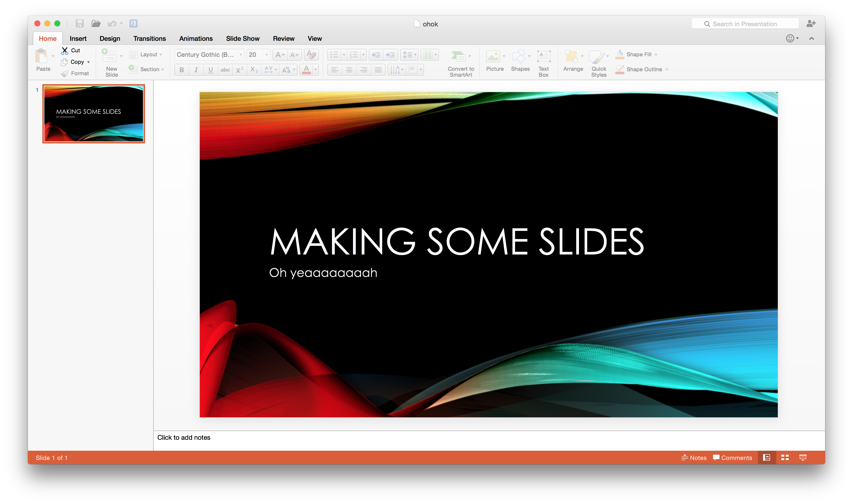The width and height of the screenshot is (853, 504).
Task: Click the Paste clipboard icon
Action: tap(42, 56)
